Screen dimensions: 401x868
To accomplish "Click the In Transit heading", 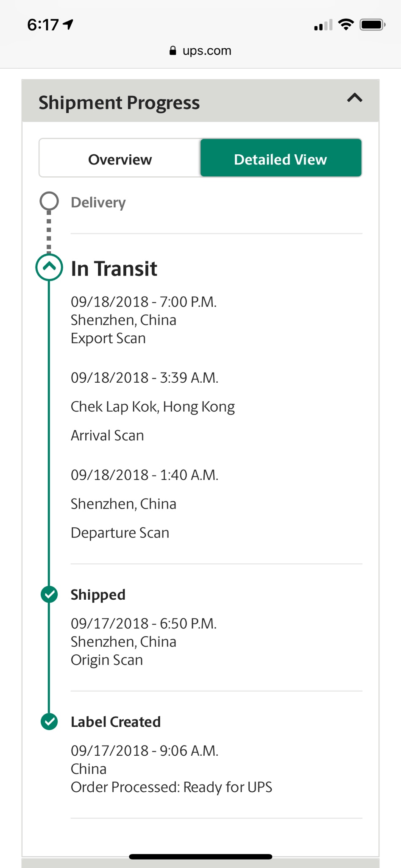I will 114,269.
